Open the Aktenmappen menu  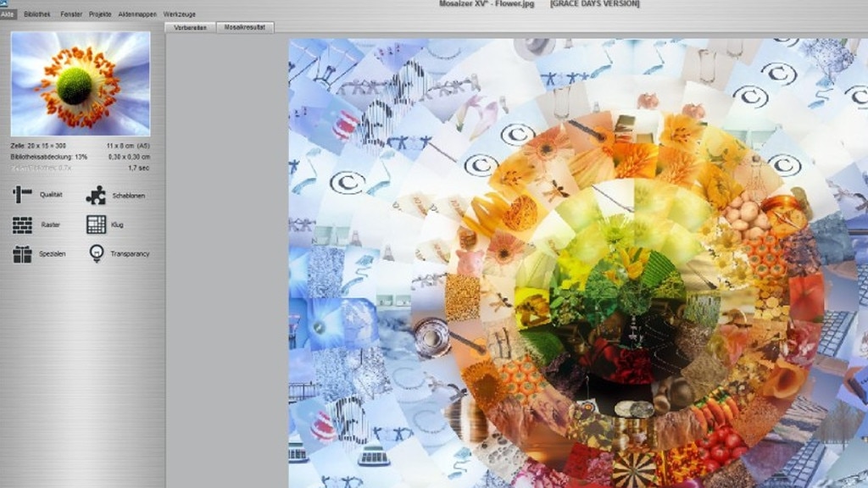137,14
